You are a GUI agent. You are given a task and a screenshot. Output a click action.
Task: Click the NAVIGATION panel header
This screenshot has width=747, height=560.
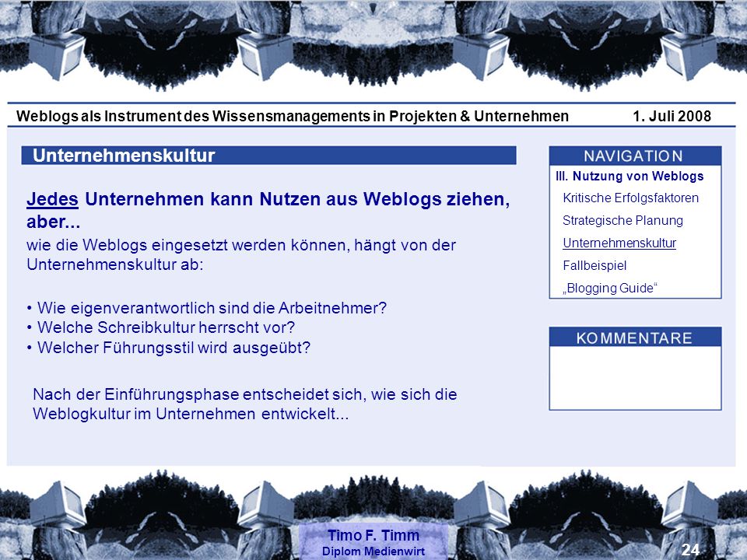point(635,156)
